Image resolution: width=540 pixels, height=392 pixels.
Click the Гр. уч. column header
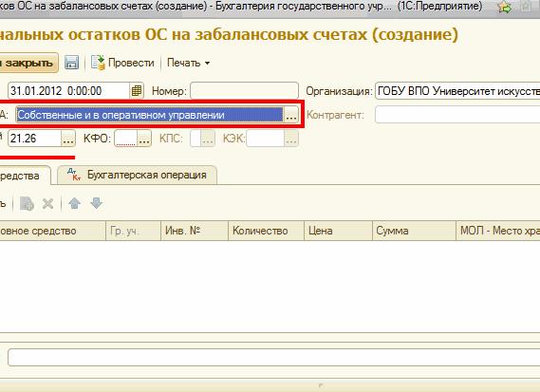133,231
